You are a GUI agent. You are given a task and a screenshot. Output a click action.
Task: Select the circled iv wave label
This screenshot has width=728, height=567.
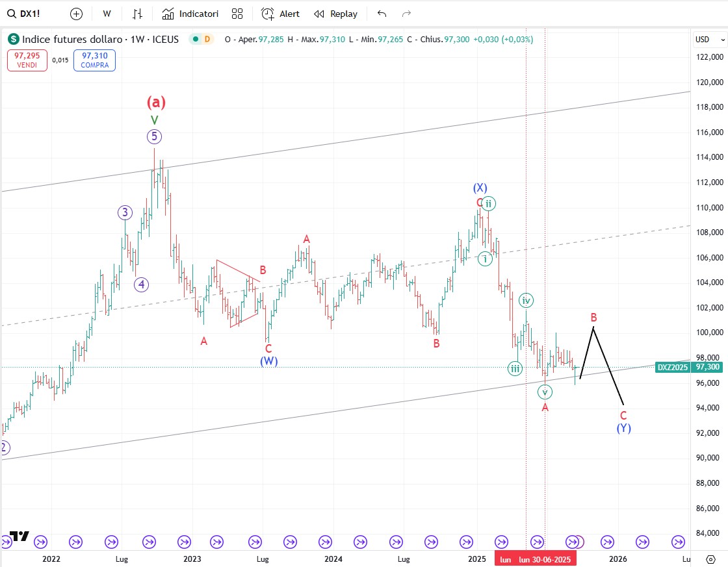[x=526, y=300]
